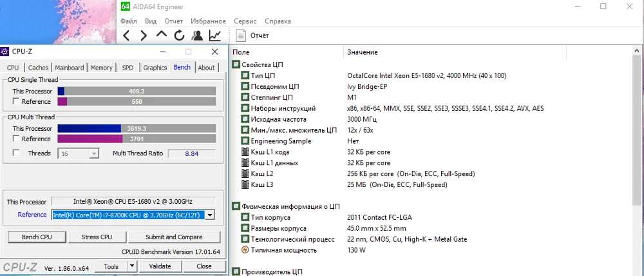Click the icon beside Engineering Sample
Image resolution: width=644 pixels, height=276 pixels.
[x=245, y=141]
